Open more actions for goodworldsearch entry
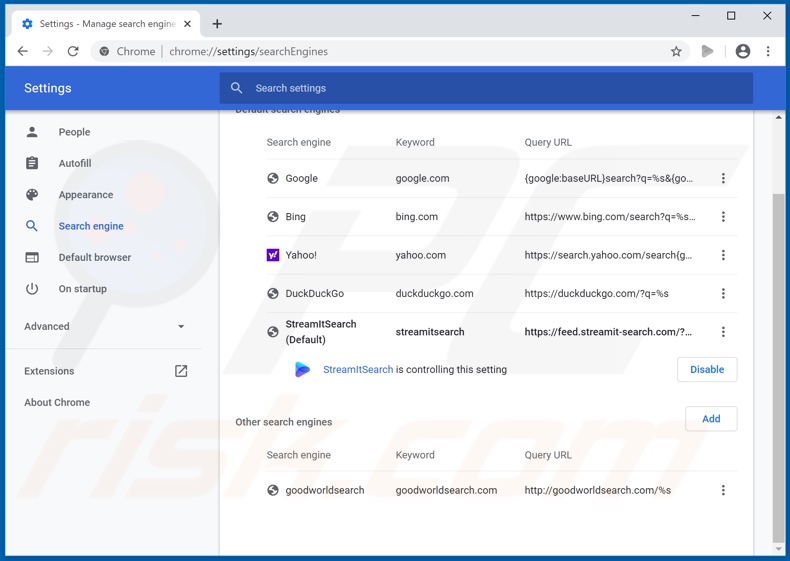The height and width of the screenshot is (561, 790). click(x=723, y=490)
